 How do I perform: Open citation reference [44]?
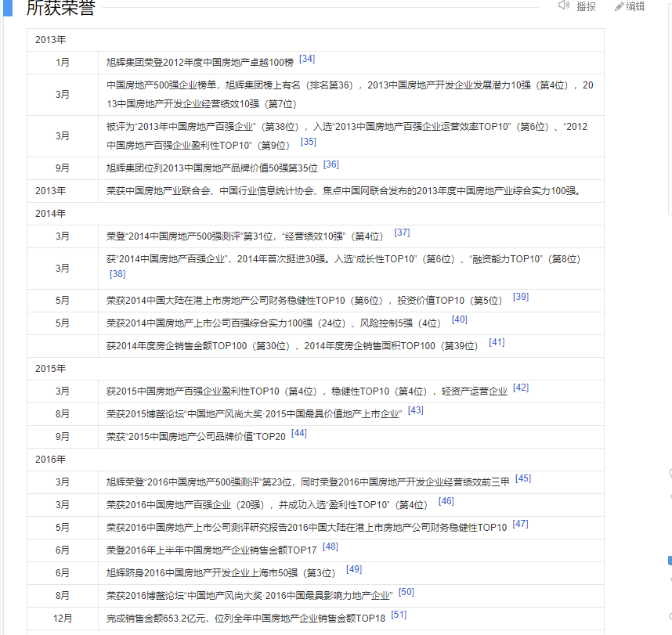299,433
